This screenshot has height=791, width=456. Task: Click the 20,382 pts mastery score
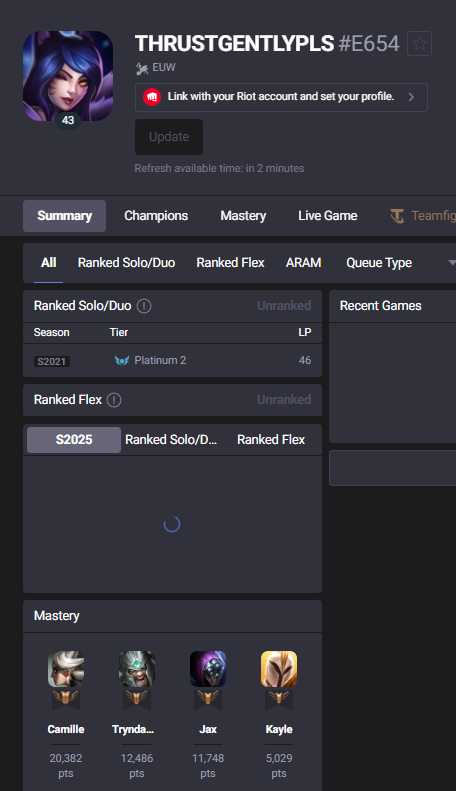66,765
